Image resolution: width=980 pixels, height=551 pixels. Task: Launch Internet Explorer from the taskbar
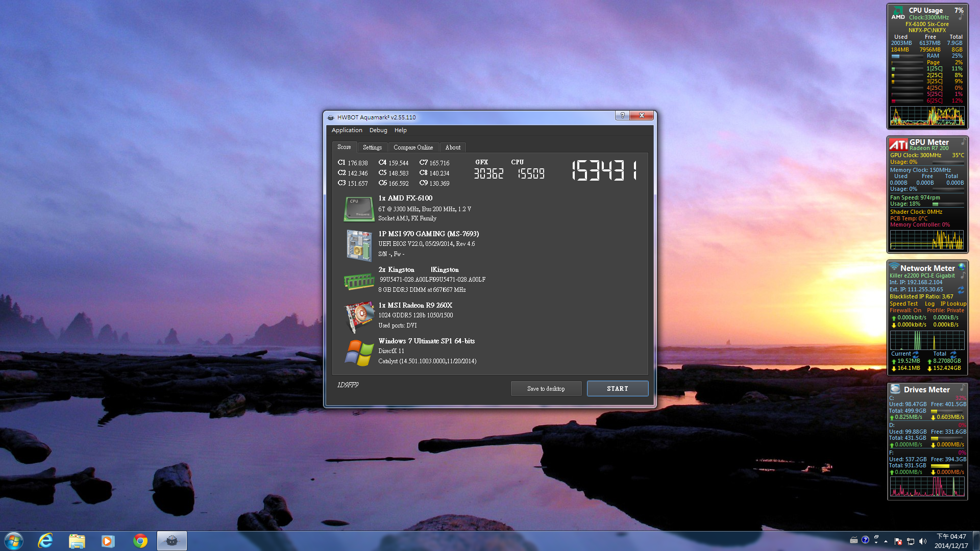pos(45,541)
